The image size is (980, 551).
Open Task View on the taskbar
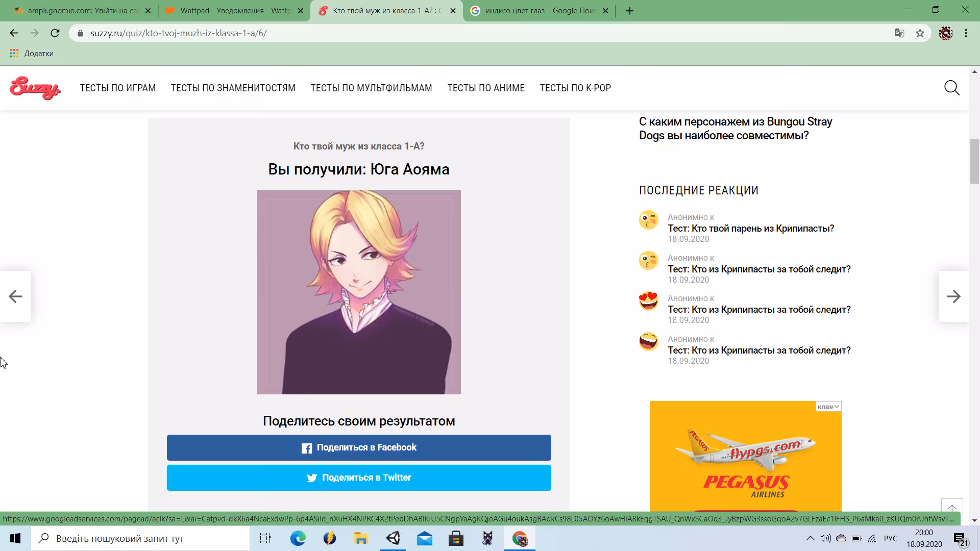265,538
